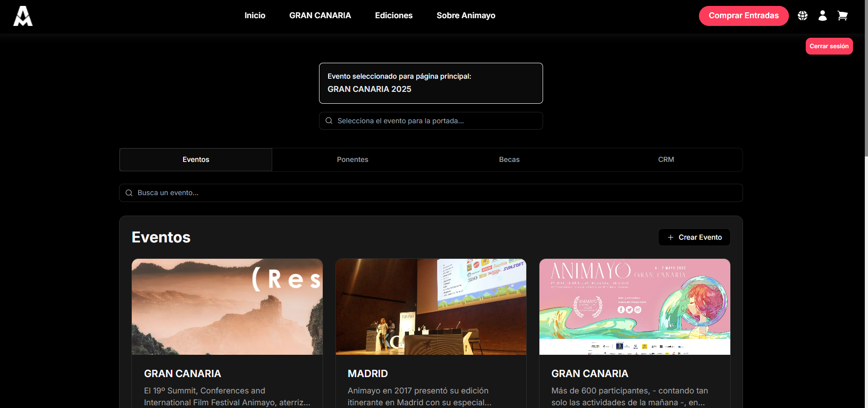This screenshot has width=868, height=408.
Task: Open the Ediciones menu item
Action: coord(394,15)
